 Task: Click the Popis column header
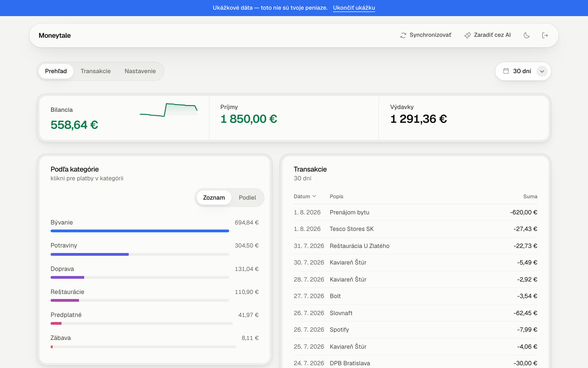(336, 196)
